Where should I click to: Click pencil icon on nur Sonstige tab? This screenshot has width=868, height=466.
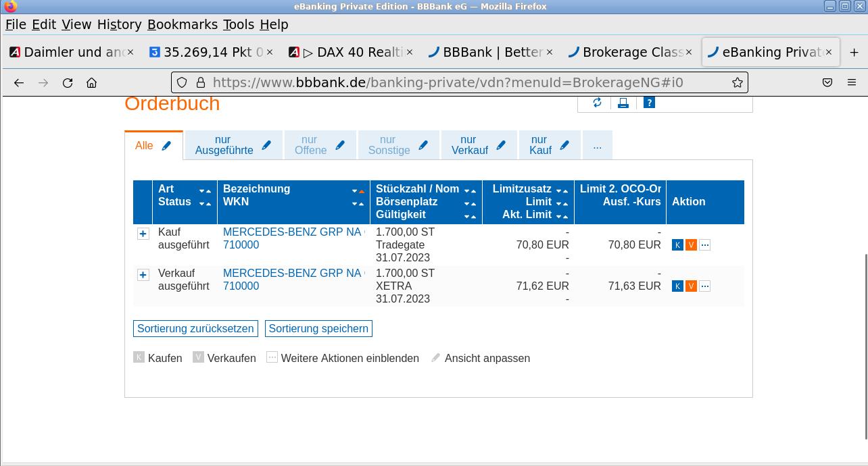[x=423, y=145]
